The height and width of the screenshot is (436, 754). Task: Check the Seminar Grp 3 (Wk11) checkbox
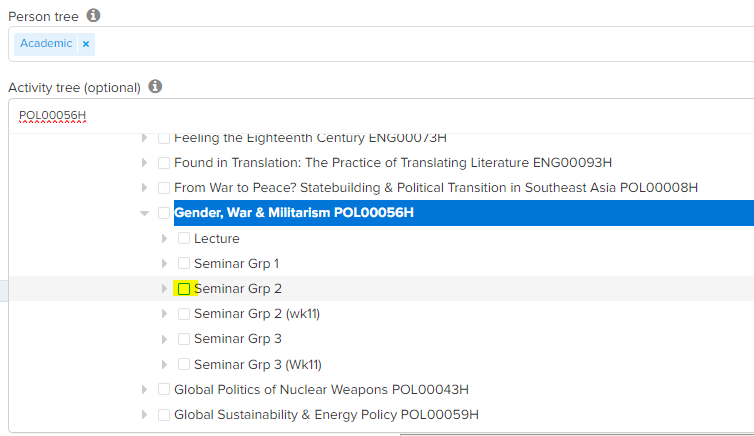[x=184, y=365]
